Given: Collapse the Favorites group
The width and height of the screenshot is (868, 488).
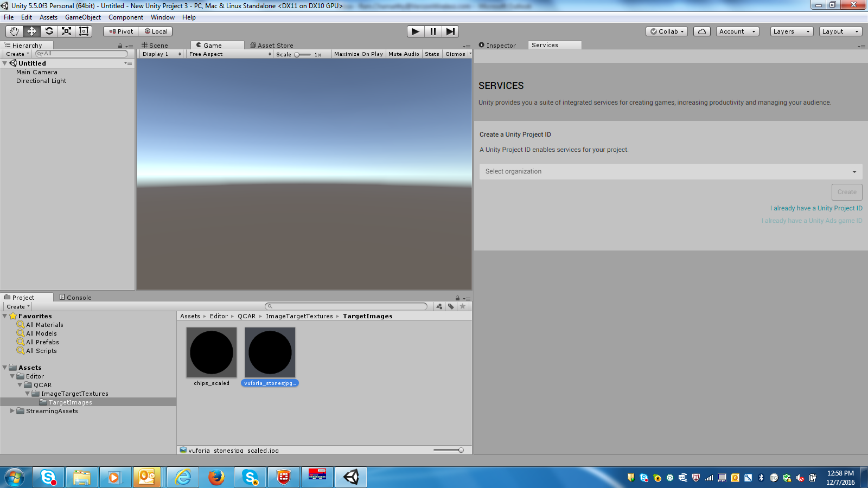Looking at the screenshot, I should tap(5, 316).
